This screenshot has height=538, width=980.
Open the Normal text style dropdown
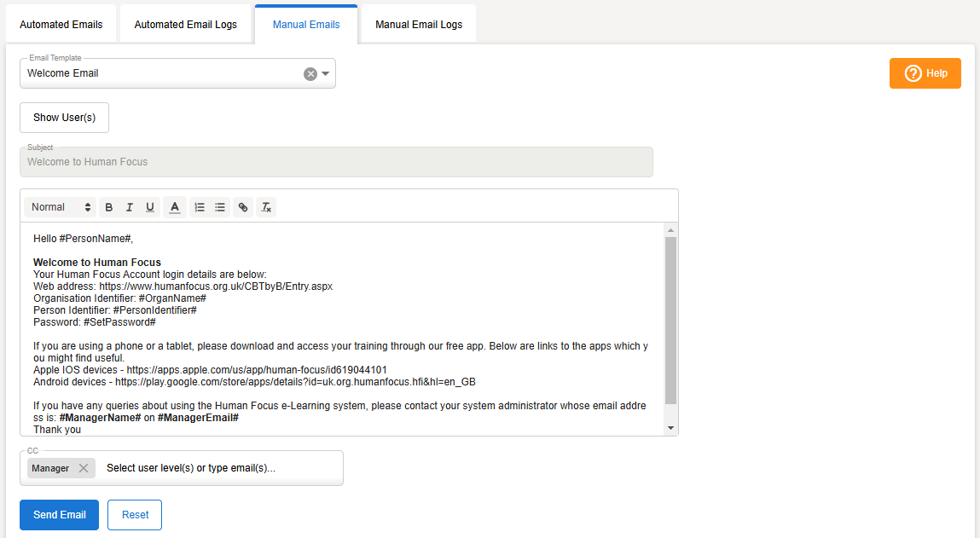pyautogui.click(x=61, y=207)
